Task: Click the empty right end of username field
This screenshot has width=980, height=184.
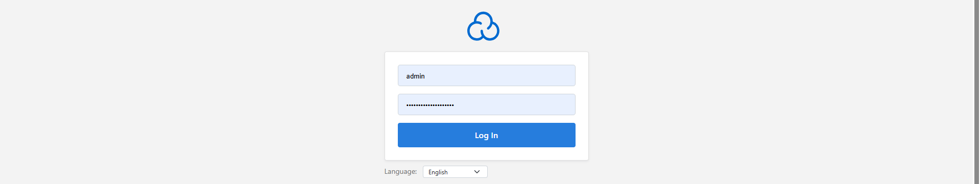Action: [x=552, y=75]
